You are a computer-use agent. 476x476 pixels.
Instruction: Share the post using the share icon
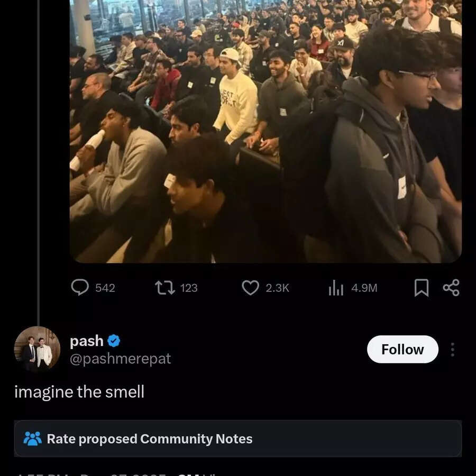451,288
